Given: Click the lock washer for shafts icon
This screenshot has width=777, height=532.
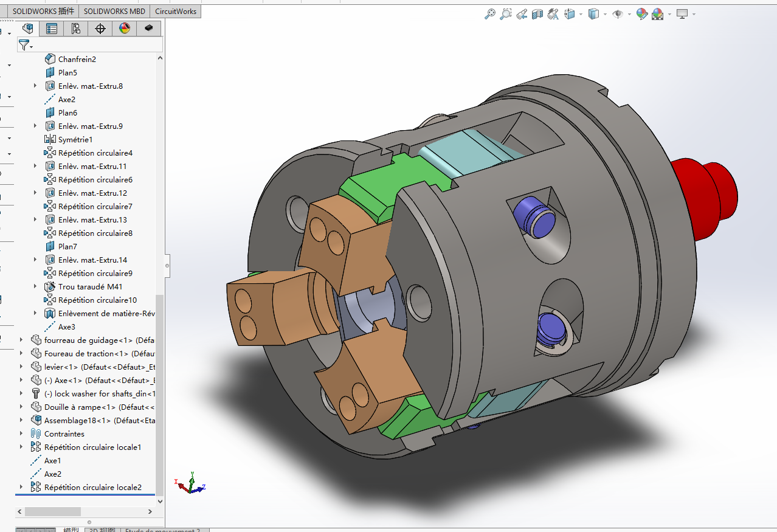Looking at the screenshot, I should click(36, 393).
